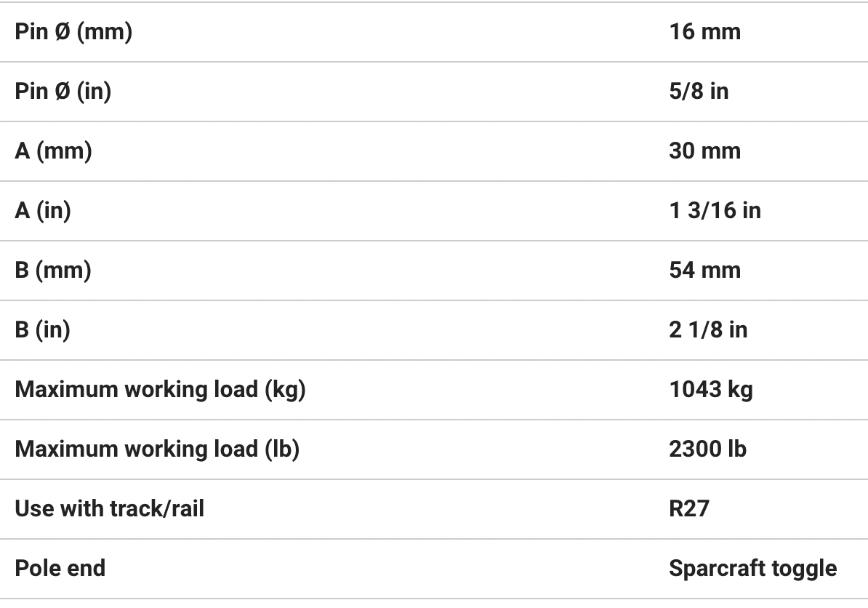Click the "Use with track/rail" label
Viewport: 868px width, 608px height.
pos(109,509)
